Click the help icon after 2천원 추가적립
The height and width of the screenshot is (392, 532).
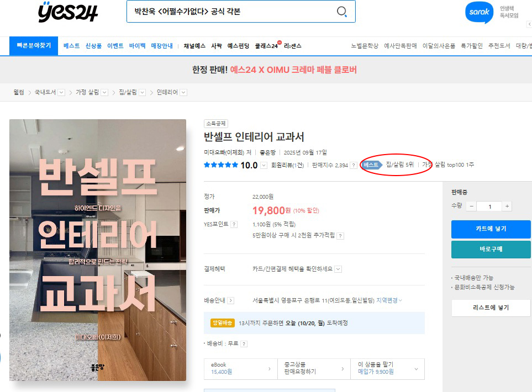[x=340, y=236]
